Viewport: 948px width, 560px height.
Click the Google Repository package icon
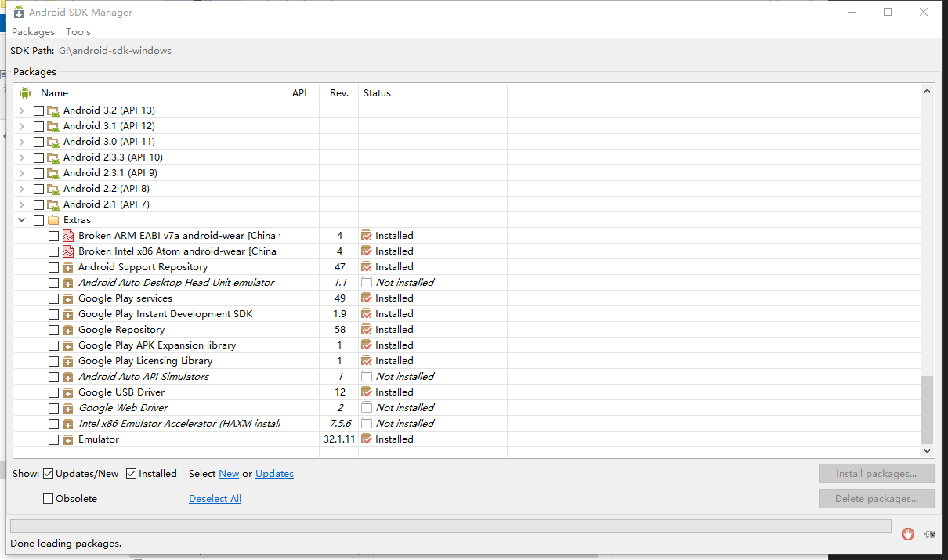(x=68, y=330)
